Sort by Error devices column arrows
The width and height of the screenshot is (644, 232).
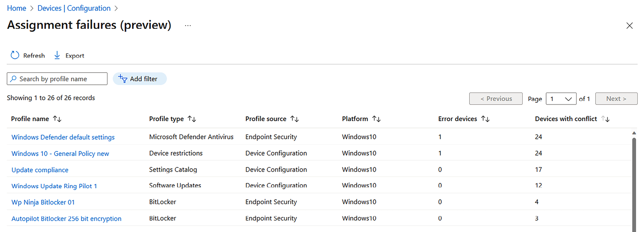tap(485, 119)
